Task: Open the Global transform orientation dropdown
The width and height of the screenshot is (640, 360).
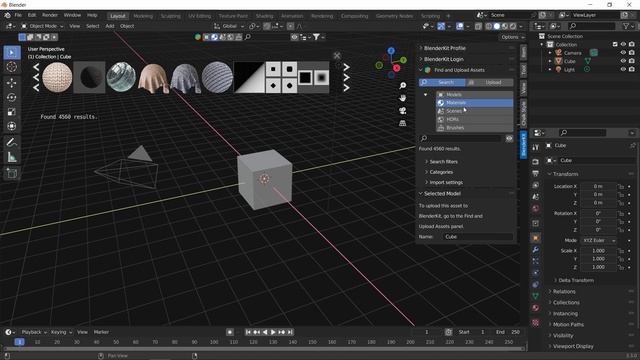Action: (x=229, y=26)
